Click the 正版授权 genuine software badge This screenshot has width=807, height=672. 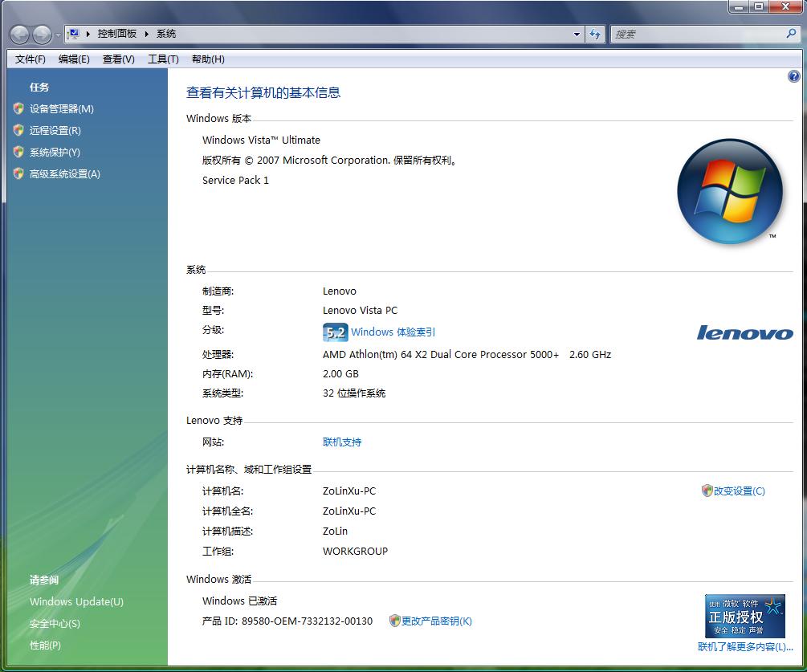point(744,616)
